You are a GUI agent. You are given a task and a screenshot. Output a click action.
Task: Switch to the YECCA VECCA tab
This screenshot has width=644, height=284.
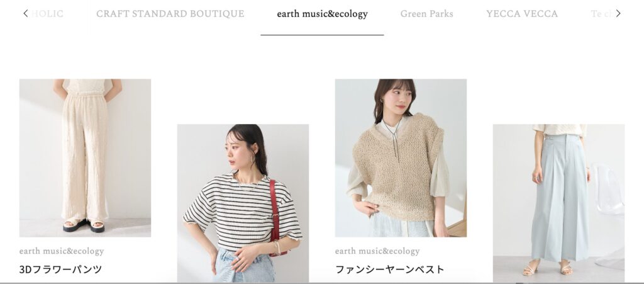coord(522,14)
